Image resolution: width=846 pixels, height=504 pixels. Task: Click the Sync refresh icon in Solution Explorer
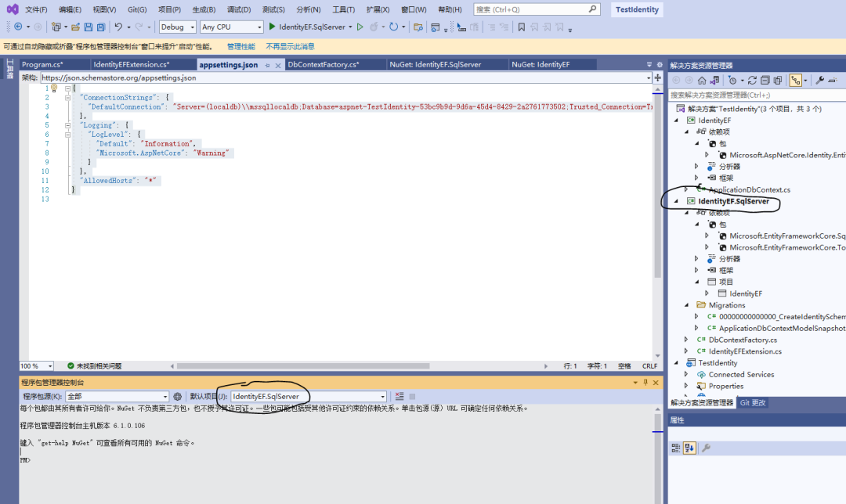click(752, 81)
